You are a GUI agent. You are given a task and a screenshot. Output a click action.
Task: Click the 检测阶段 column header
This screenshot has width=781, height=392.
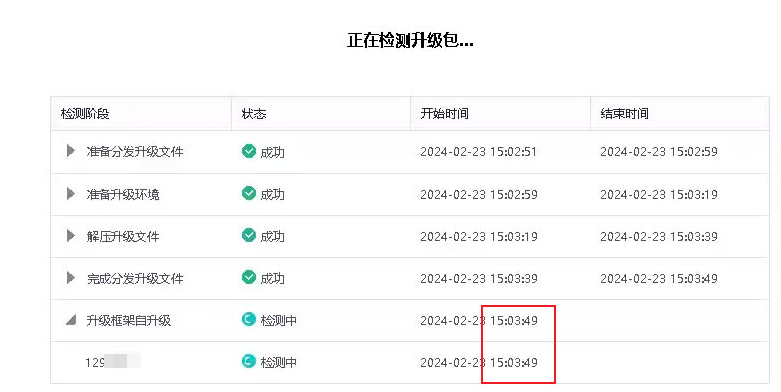[x=85, y=114]
